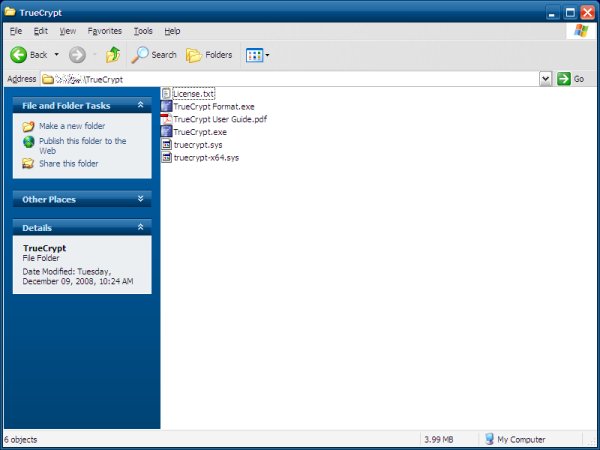Select the License.txt file
The height and width of the screenshot is (450, 600).
tap(193, 93)
